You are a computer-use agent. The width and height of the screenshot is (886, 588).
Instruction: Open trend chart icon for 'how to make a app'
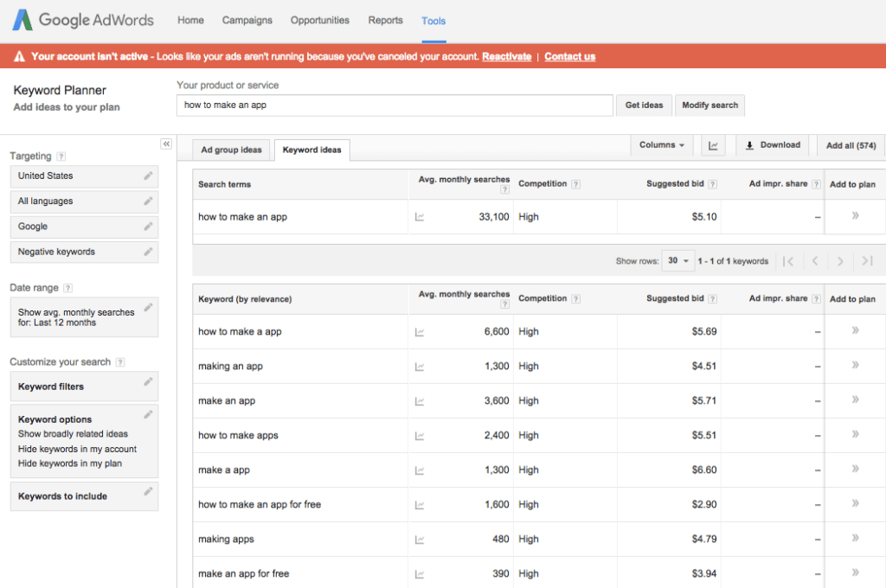tap(420, 332)
